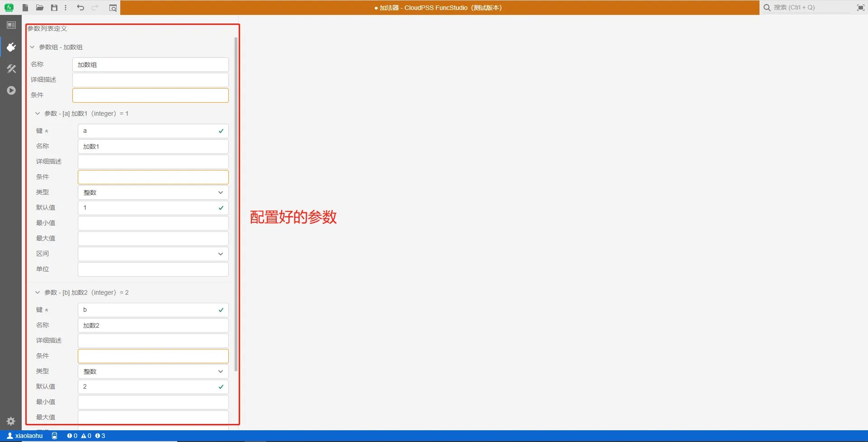Click the 单位 field of parameter a
The height and width of the screenshot is (442, 868).
pos(153,269)
